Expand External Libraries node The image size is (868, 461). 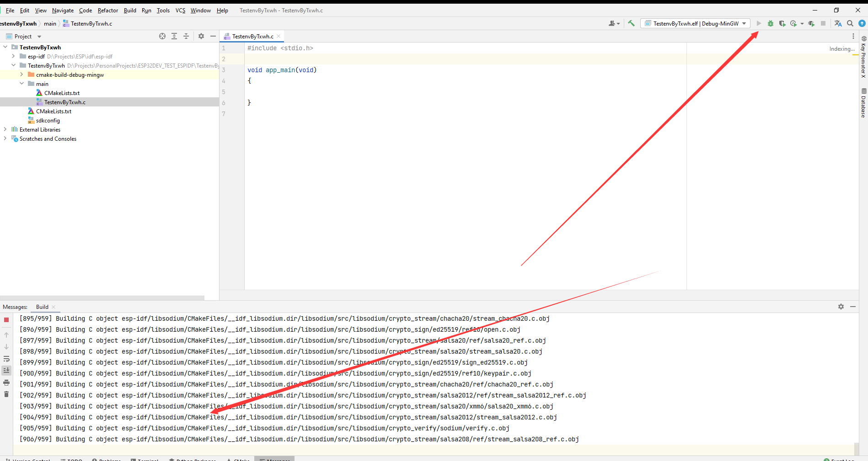pyautogui.click(x=5, y=129)
